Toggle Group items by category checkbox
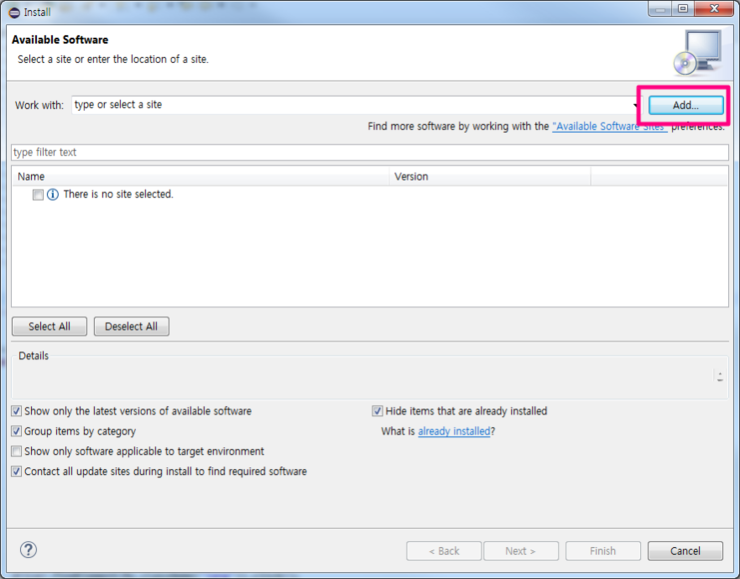740x579 pixels. point(17,431)
